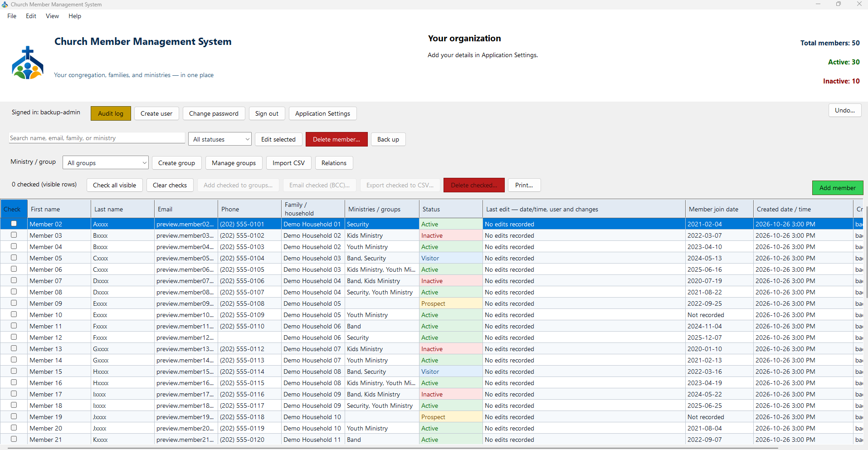The height and width of the screenshot is (450, 868).
Task: Sort by the Last name column header
Action: (x=122, y=209)
